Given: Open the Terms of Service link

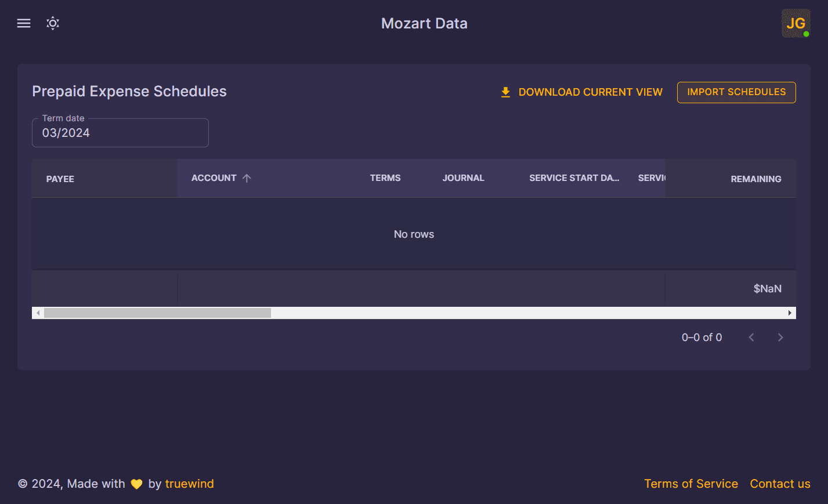Looking at the screenshot, I should (x=691, y=483).
